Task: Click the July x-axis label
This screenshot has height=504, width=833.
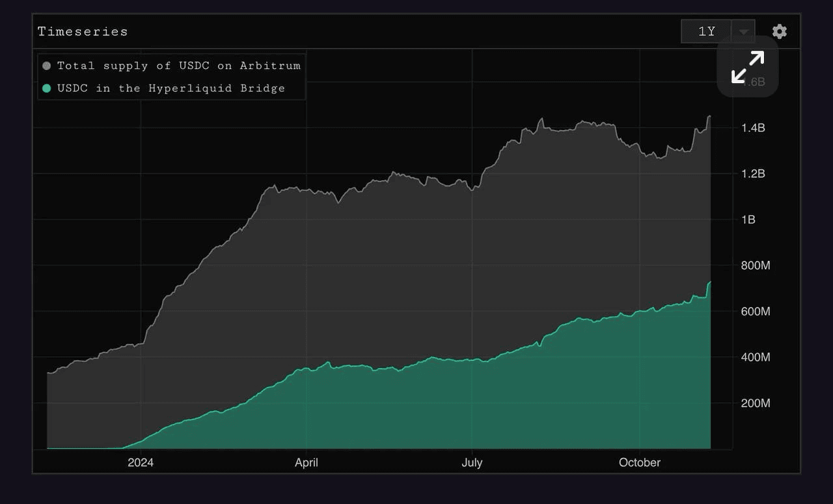Action: point(472,462)
